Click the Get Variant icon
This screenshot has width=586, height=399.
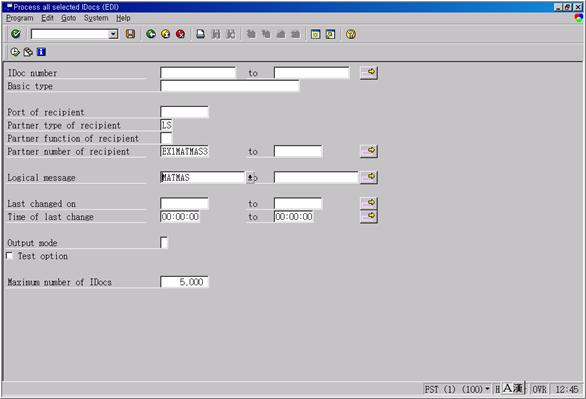click(x=28, y=52)
